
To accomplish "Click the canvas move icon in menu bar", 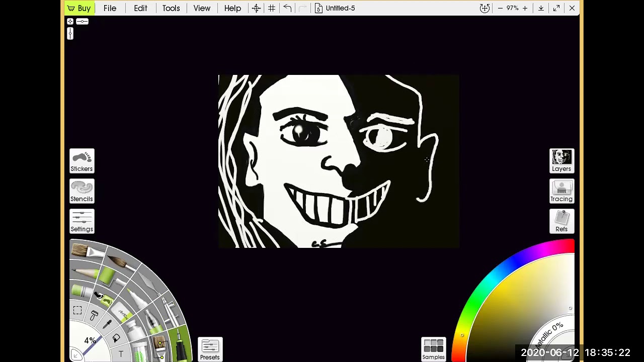I will pyautogui.click(x=256, y=8).
